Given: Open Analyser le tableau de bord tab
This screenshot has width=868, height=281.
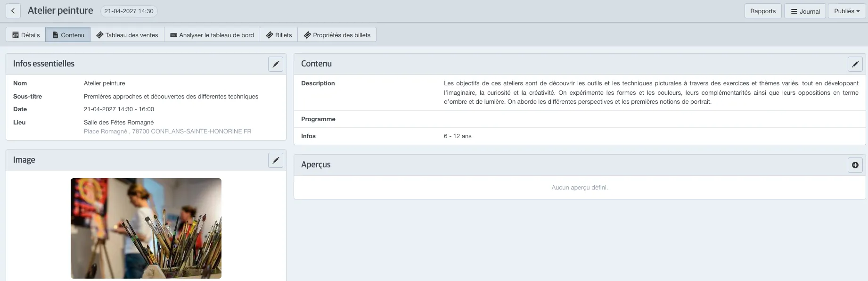Looking at the screenshot, I should [212, 35].
